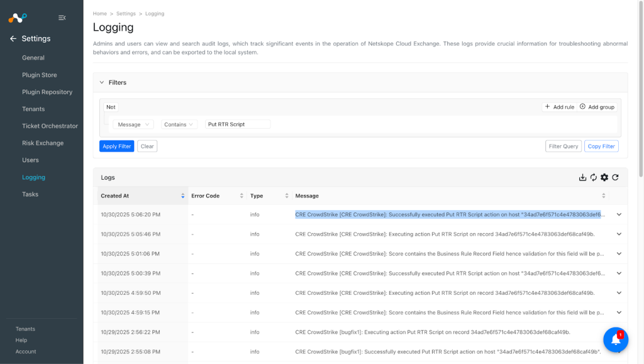The image size is (644, 364).
Task: Click the Netskope logo icon
Action: coord(17,18)
